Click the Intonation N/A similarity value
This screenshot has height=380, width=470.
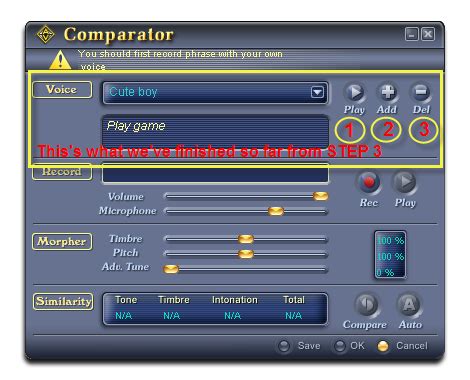[232, 315]
